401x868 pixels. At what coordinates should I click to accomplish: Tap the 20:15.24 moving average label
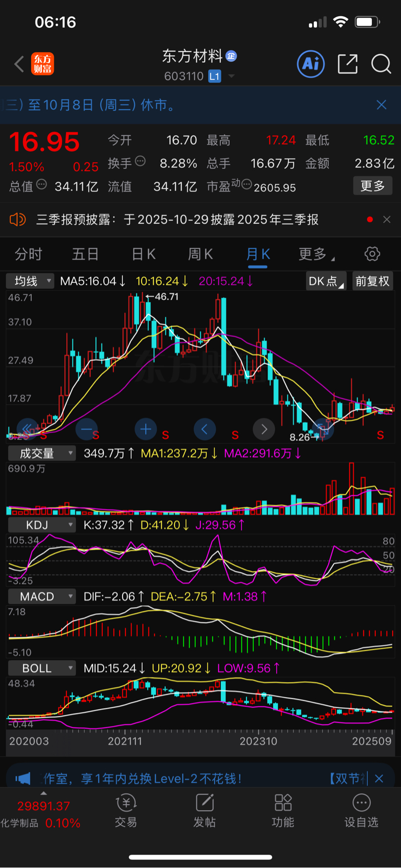click(x=226, y=281)
